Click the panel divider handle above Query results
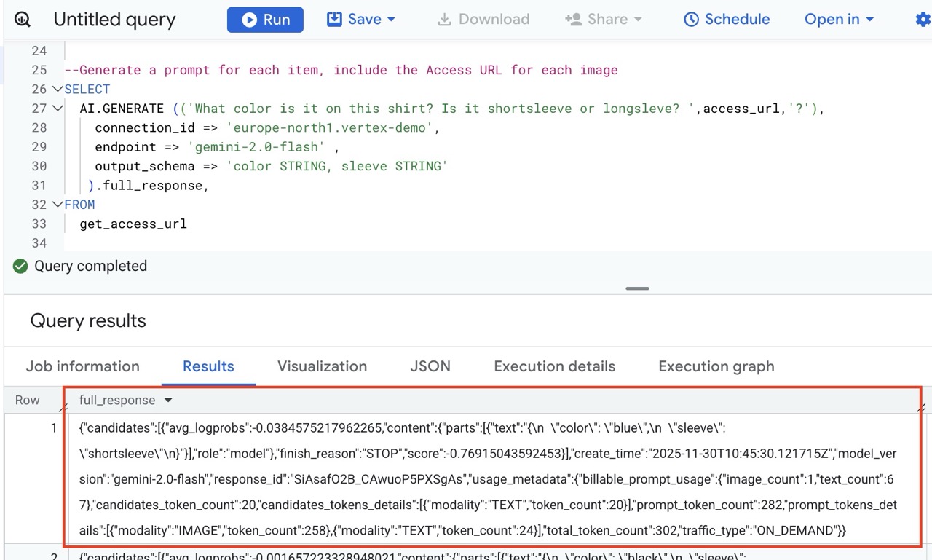932x560 pixels. [637, 288]
